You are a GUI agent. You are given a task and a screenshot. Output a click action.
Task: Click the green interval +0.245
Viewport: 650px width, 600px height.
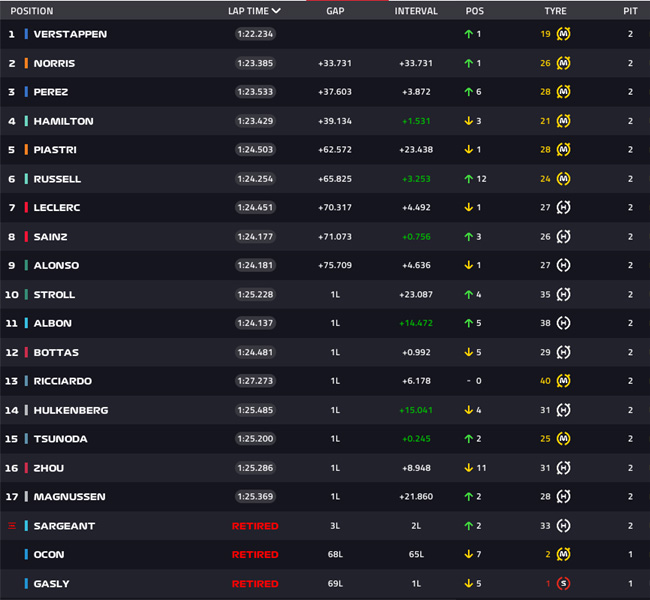point(416,438)
